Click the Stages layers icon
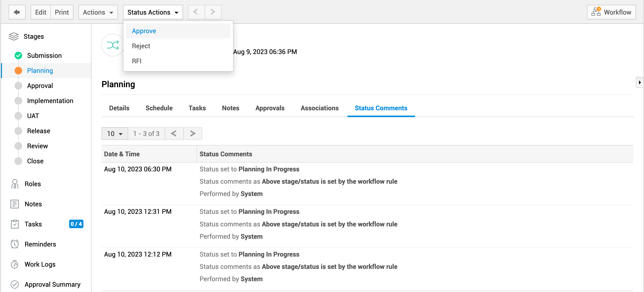The height and width of the screenshot is (292, 644). pos(14,36)
